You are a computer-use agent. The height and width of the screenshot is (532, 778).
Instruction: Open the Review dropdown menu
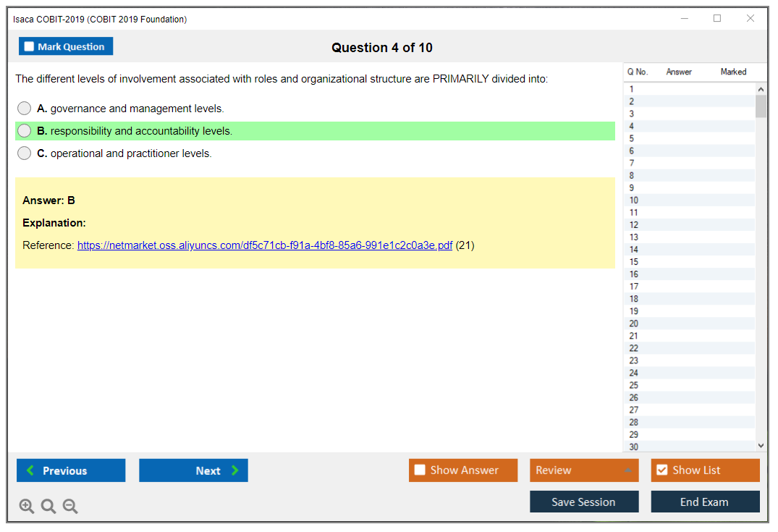click(x=584, y=470)
